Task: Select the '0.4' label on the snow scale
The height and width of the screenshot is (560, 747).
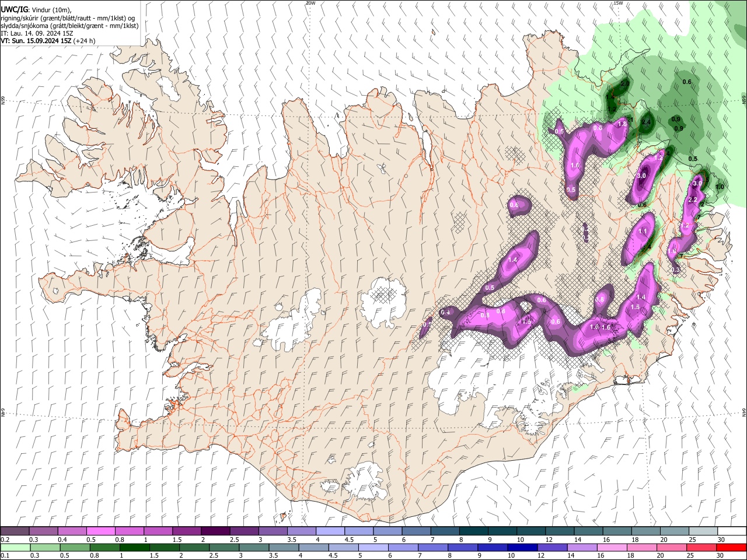Action: click(62, 540)
